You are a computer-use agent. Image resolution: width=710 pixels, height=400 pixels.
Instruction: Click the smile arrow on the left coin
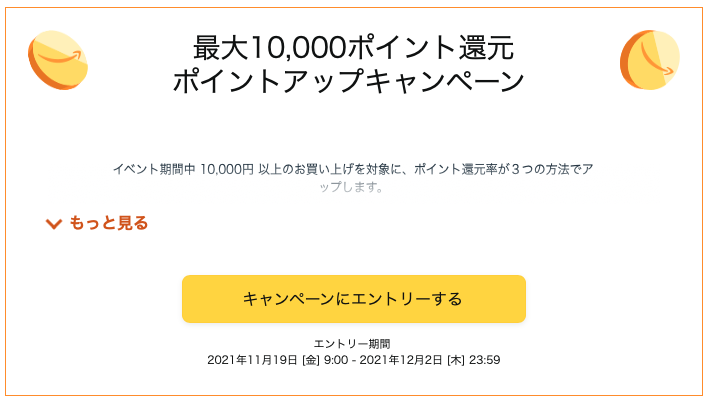click(x=60, y=58)
